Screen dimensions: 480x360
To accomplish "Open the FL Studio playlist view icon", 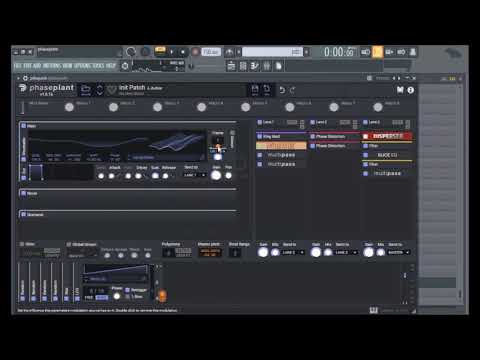I will [231, 66].
